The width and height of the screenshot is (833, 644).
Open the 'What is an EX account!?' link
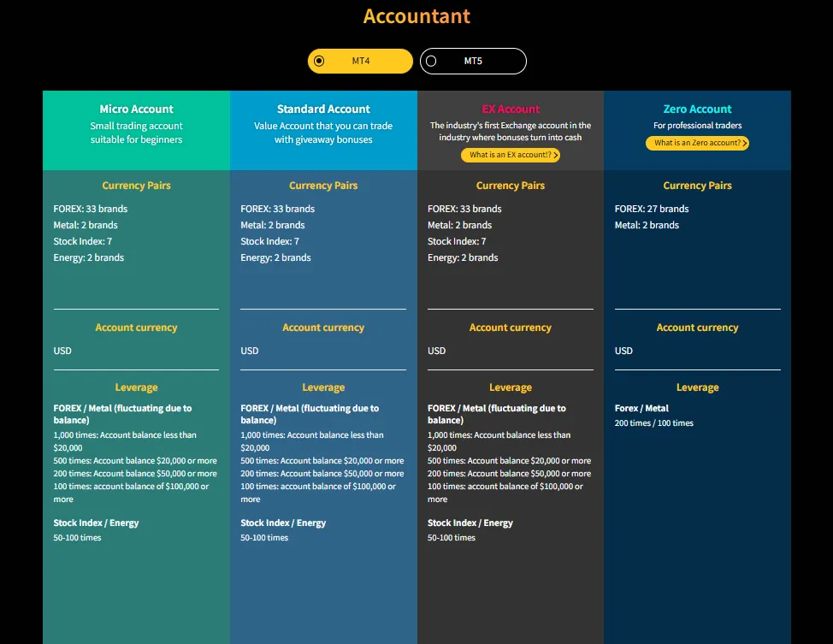pos(510,156)
